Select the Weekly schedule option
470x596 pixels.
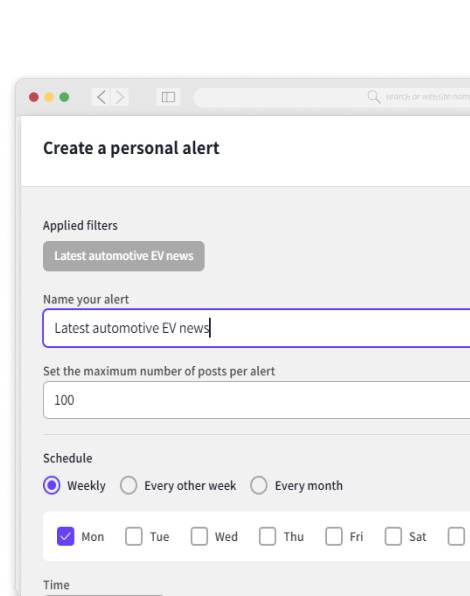pyautogui.click(x=52, y=485)
